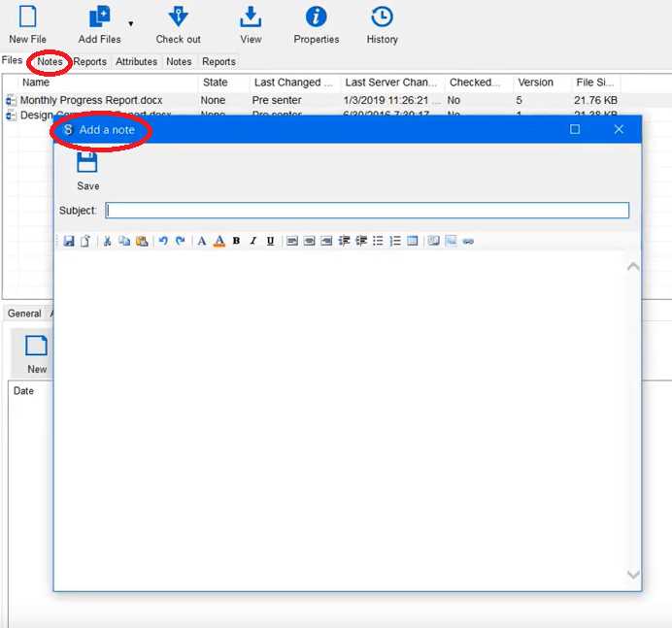This screenshot has width=672, height=628.
Task: Align text center
Action: (309, 241)
